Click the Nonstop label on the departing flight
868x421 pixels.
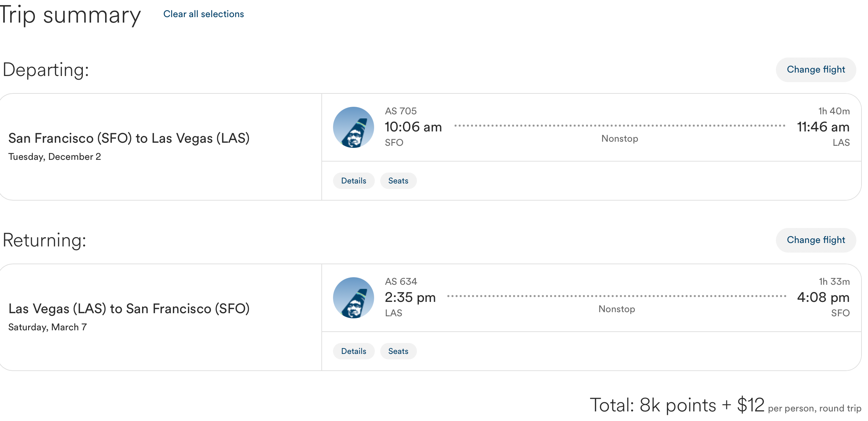620,138
